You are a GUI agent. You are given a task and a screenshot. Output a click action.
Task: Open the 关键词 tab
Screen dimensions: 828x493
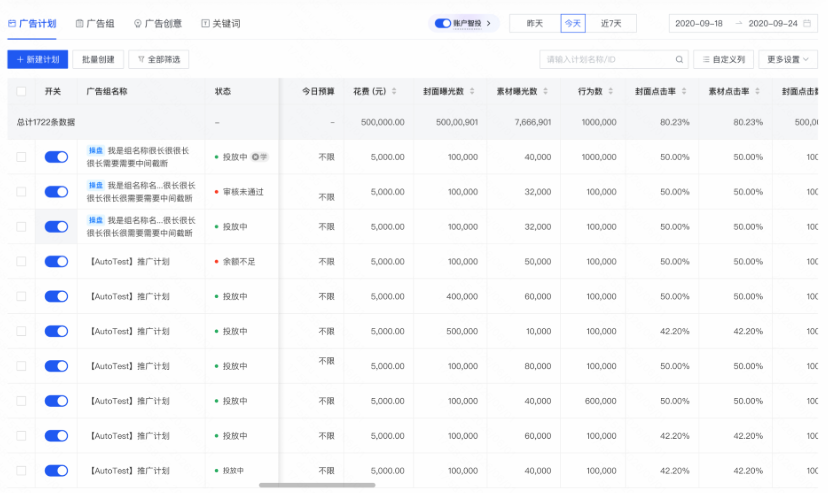coord(221,23)
